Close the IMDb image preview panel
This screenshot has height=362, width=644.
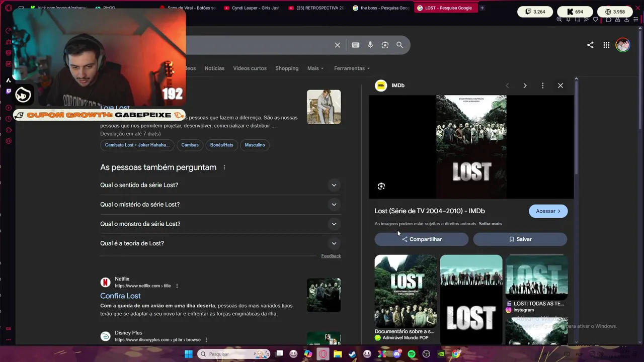click(560, 85)
